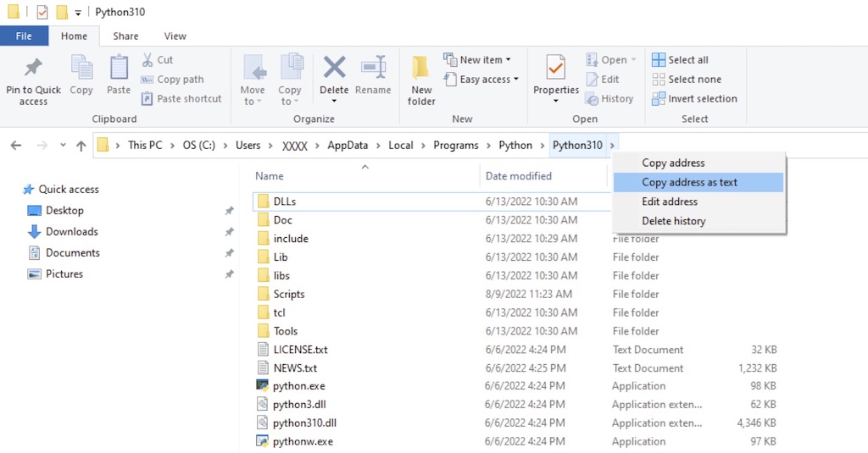The height and width of the screenshot is (453, 868).
Task: Expand chevron after Users in address bar
Action: pyautogui.click(x=270, y=146)
